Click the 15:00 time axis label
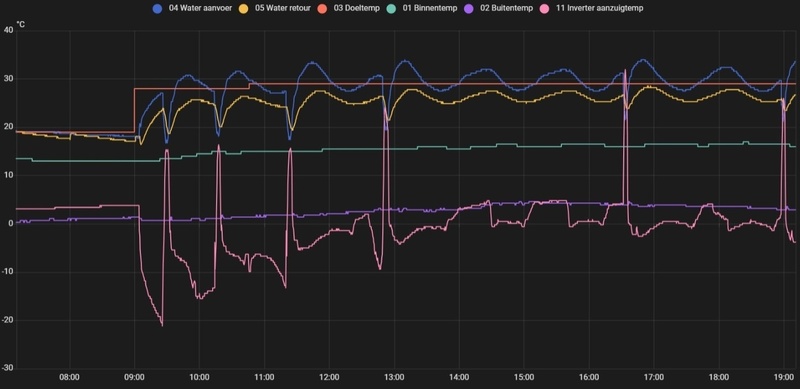 [x=524, y=378]
